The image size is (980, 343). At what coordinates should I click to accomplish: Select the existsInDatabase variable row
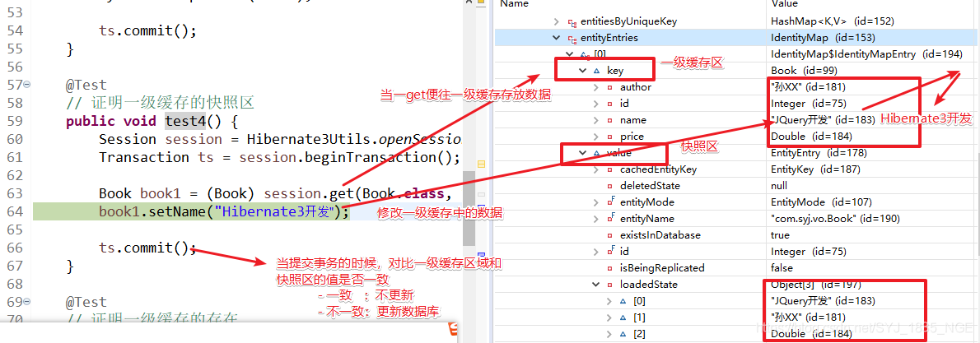point(736,235)
